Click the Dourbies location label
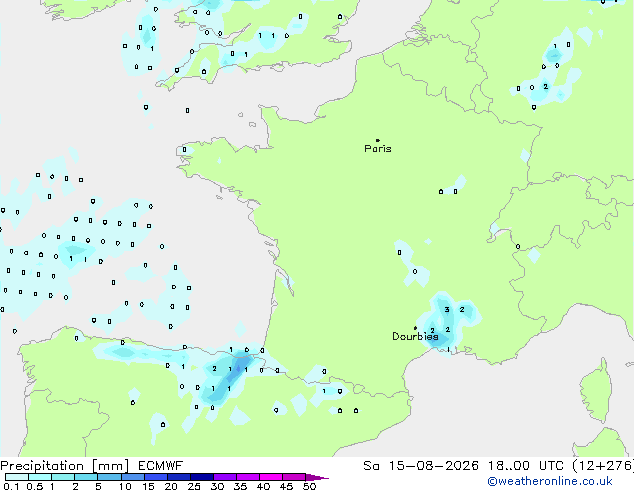 pos(415,336)
